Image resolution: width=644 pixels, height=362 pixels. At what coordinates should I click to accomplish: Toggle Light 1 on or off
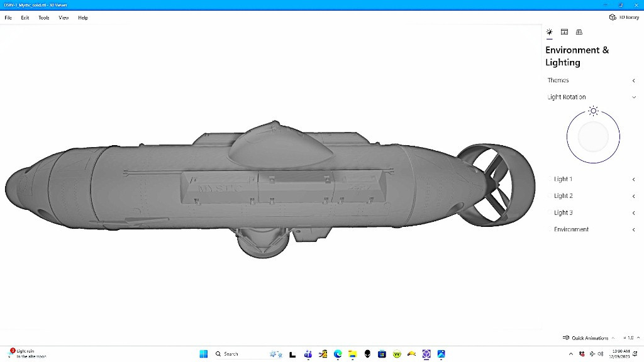[550, 179]
